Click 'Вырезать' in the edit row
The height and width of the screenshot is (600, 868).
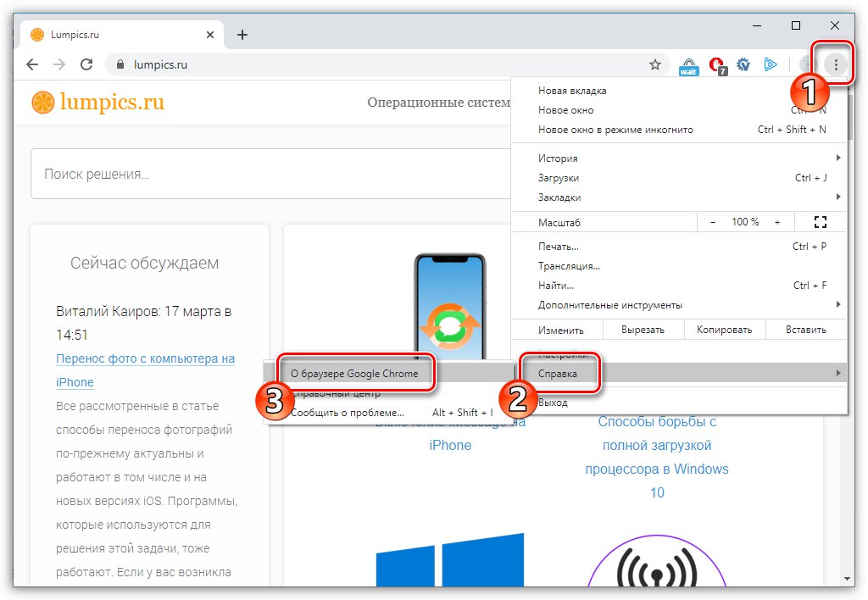click(643, 330)
